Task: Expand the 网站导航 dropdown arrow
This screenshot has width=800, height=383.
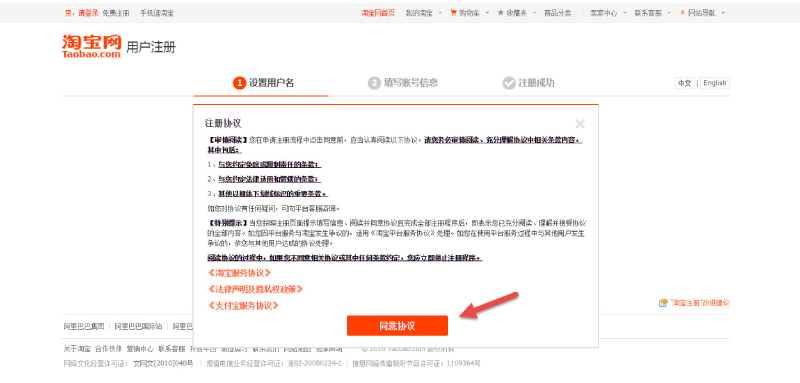Action: (723, 13)
